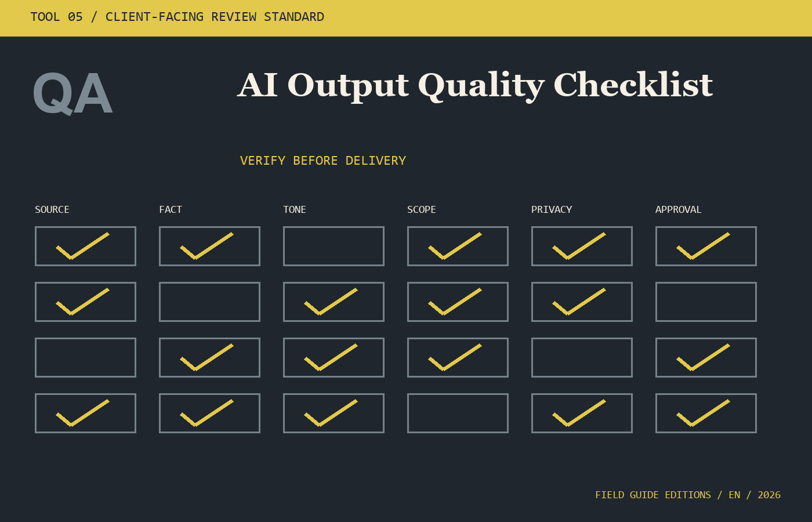The height and width of the screenshot is (522, 812).
Task: Uncheck the first PRIVACY checkbox
Action: click(582, 246)
